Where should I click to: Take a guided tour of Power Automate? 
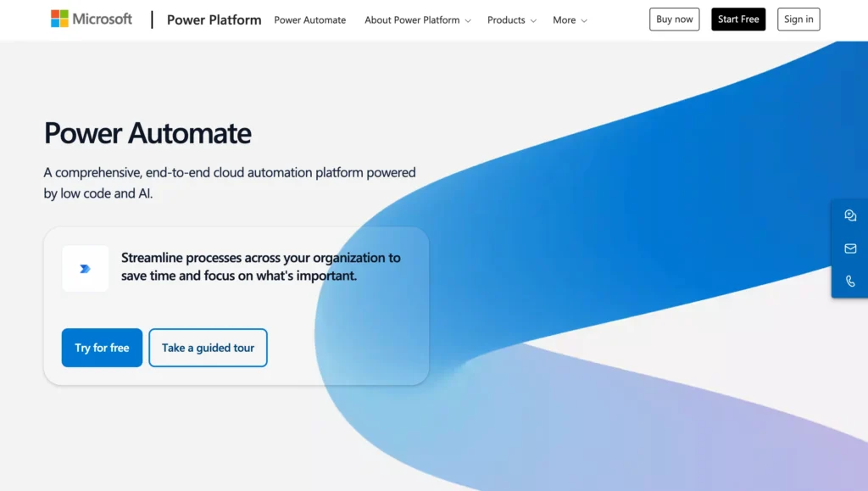tap(208, 348)
